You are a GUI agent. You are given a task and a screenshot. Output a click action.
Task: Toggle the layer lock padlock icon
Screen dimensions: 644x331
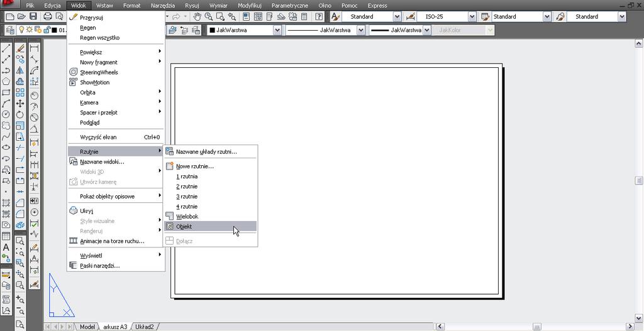[47, 30]
